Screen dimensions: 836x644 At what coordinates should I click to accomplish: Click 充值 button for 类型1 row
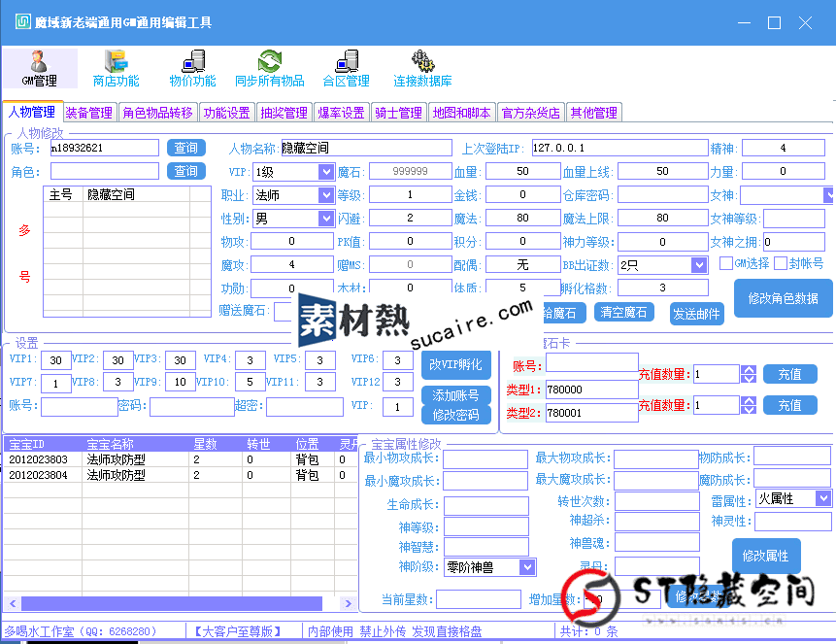point(789,374)
